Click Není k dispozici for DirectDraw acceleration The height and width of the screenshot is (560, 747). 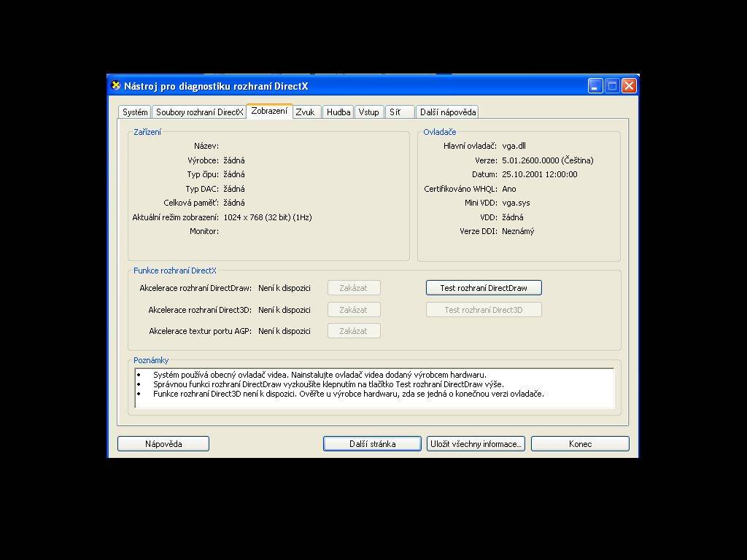[x=284, y=287]
